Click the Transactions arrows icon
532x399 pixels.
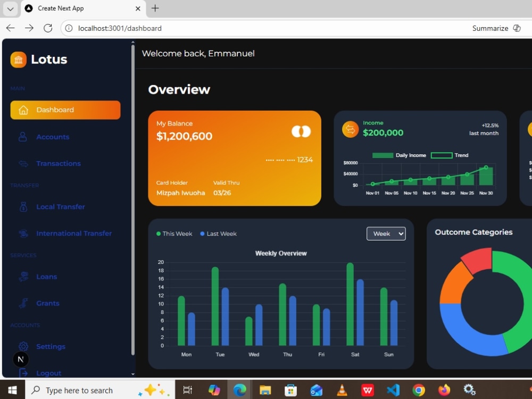coord(23,163)
